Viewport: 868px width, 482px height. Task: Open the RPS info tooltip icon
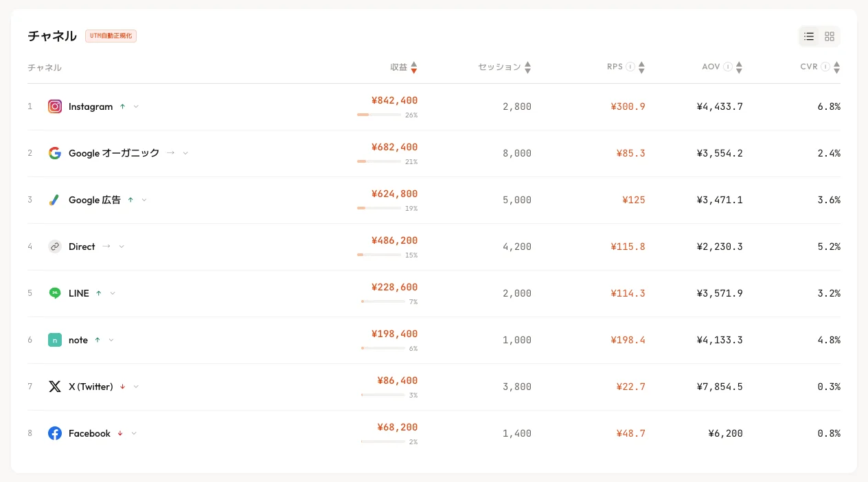(630, 67)
